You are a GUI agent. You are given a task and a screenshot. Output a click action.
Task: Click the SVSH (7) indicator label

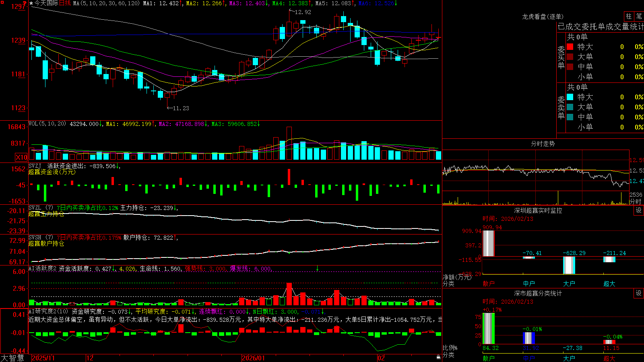(41, 238)
